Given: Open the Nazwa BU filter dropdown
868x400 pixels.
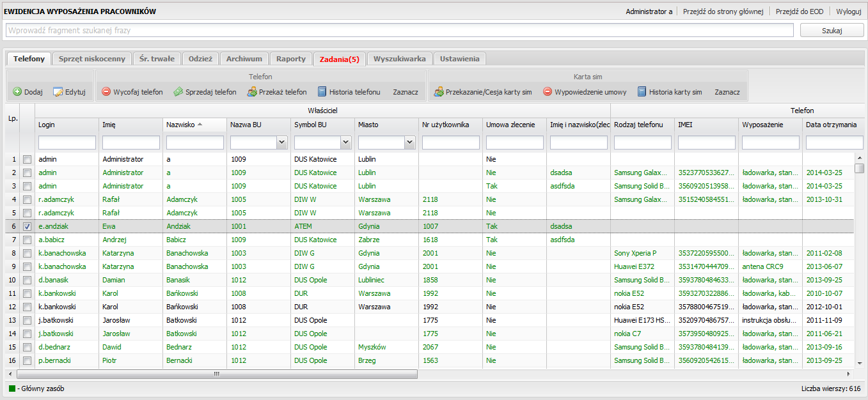Looking at the screenshot, I should 282,142.
